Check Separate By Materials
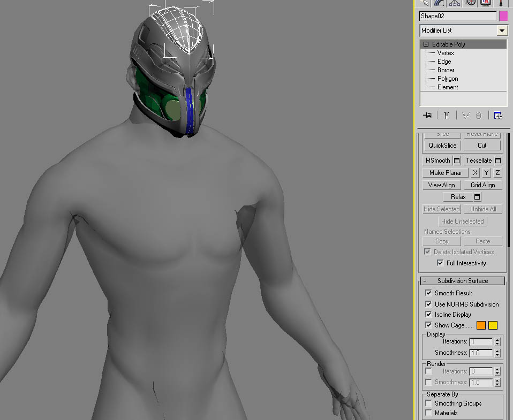The height and width of the screenshot is (420, 513). click(x=428, y=413)
